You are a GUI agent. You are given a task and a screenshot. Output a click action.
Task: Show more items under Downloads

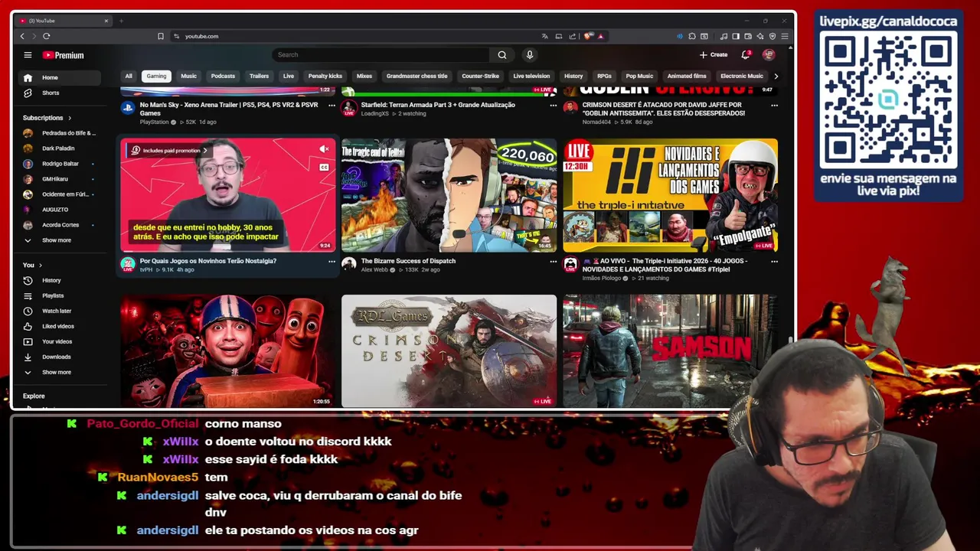coord(61,372)
